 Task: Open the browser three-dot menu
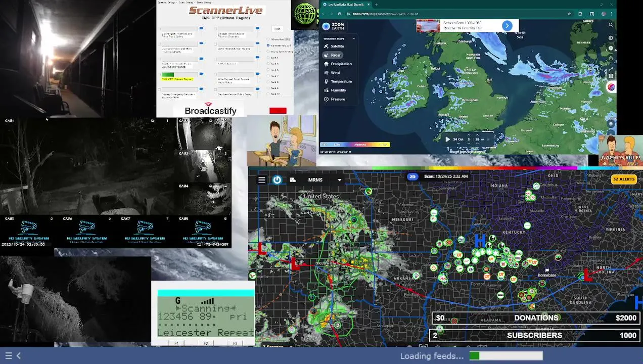pyautogui.click(x=611, y=14)
